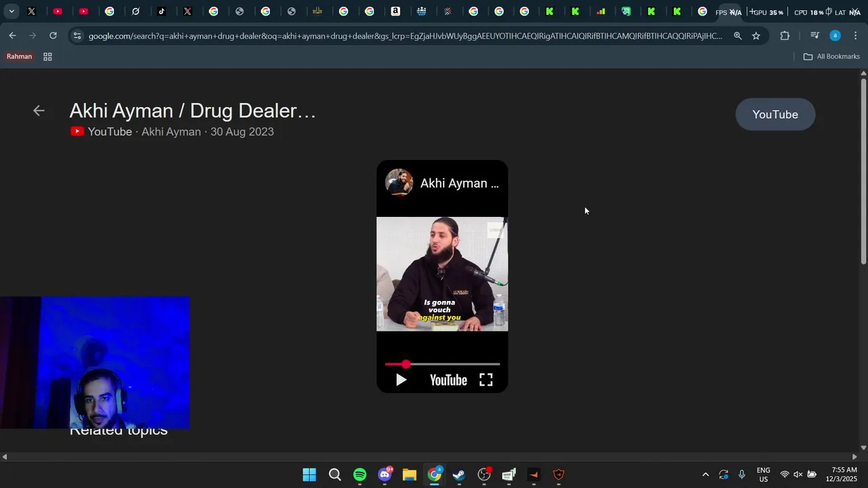Screen dimensions: 868x488
Task: Click the microphone tray icon
Action: [742, 474]
